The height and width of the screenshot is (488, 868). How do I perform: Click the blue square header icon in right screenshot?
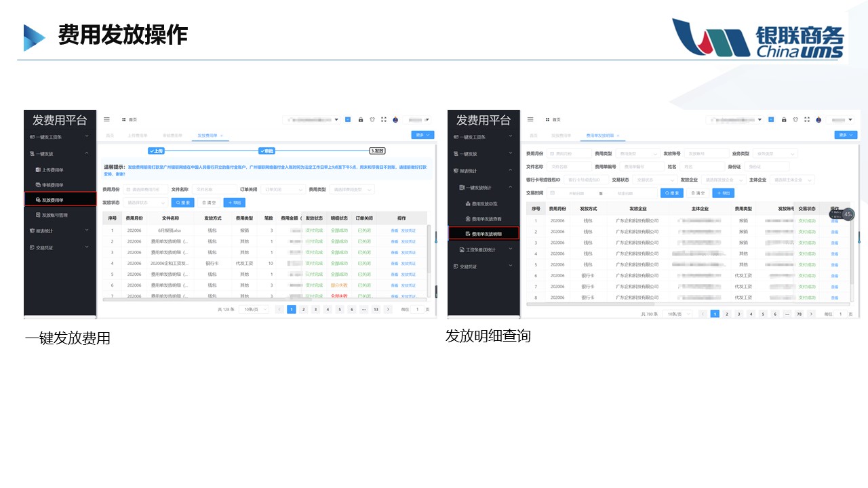click(x=772, y=119)
